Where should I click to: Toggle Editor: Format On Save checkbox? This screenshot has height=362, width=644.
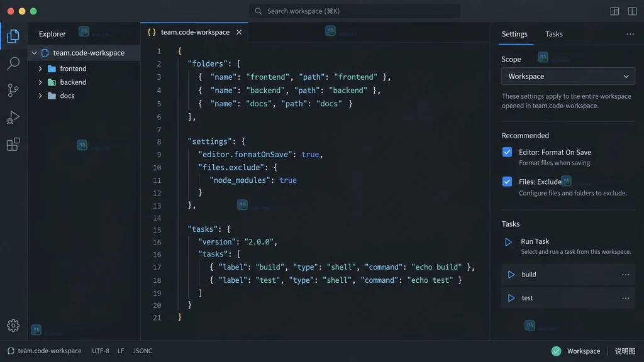point(507,152)
